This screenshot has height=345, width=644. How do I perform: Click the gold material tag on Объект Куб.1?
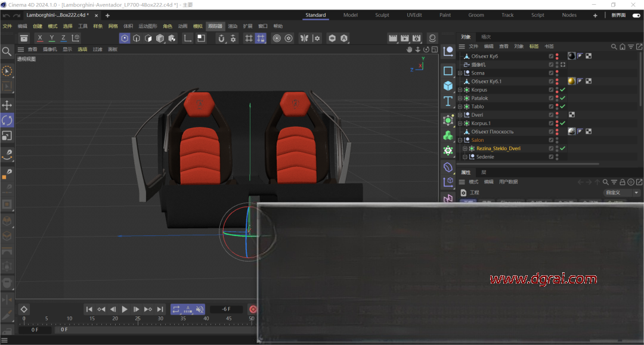pos(571,81)
